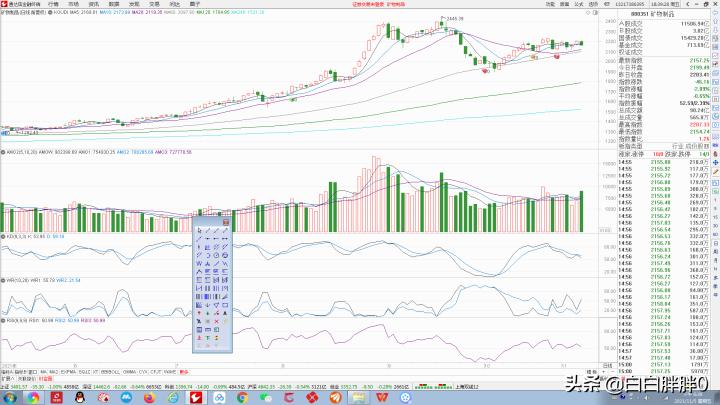Select the rectangle drawing tool in palette
The image size is (720, 405).
pos(225,305)
